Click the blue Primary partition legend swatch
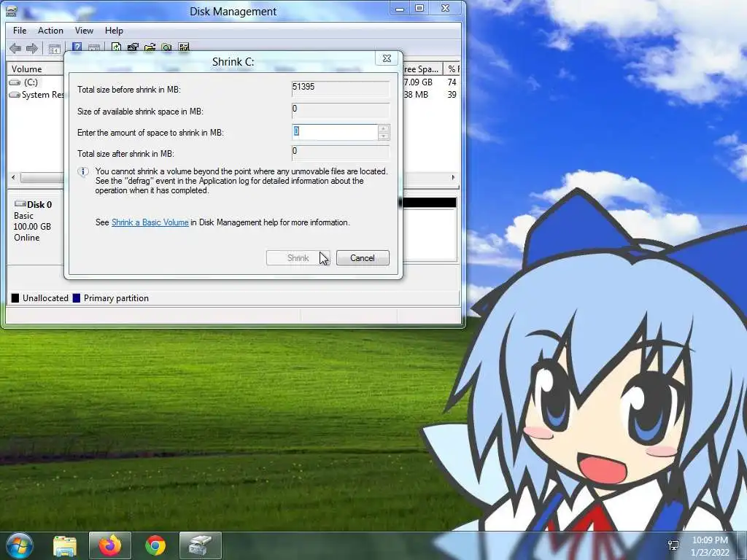747x560 pixels. tap(76, 298)
